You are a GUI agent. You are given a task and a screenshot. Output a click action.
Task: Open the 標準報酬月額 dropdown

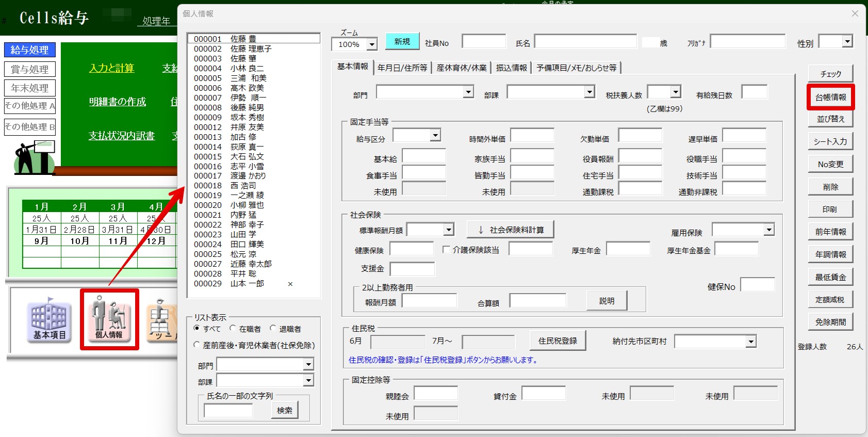pos(449,229)
